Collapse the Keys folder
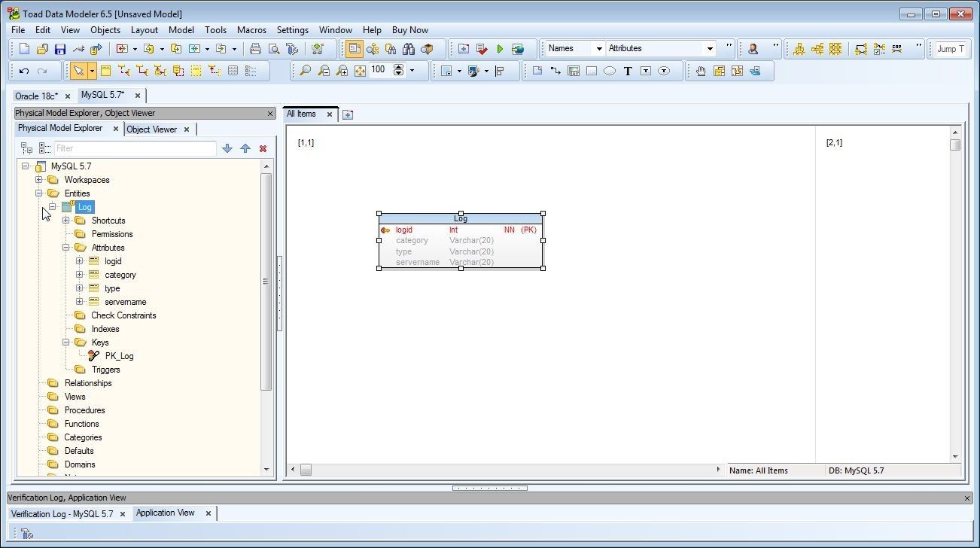Viewport: 980px width, 548px height. tap(66, 342)
